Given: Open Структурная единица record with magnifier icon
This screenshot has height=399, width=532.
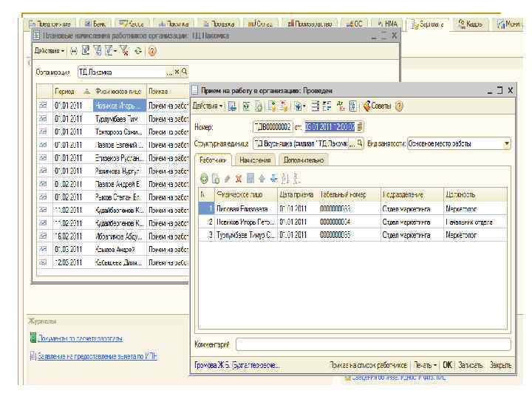Looking at the screenshot, I should click(x=360, y=143).
